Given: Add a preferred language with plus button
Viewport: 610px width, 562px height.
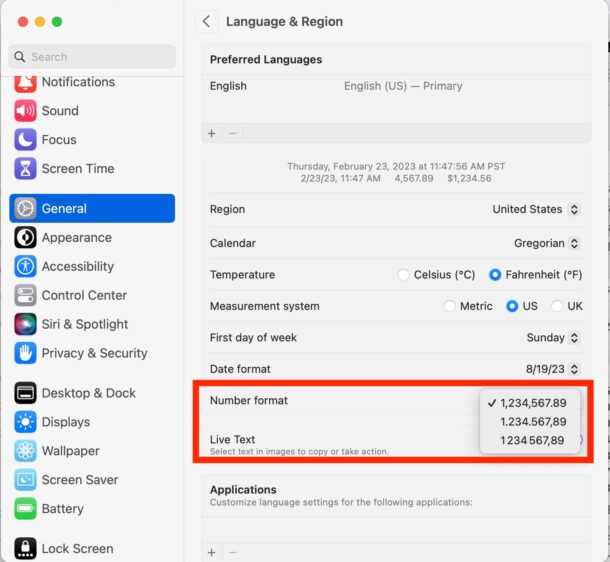Looking at the screenshot, I should pos(211,133).
